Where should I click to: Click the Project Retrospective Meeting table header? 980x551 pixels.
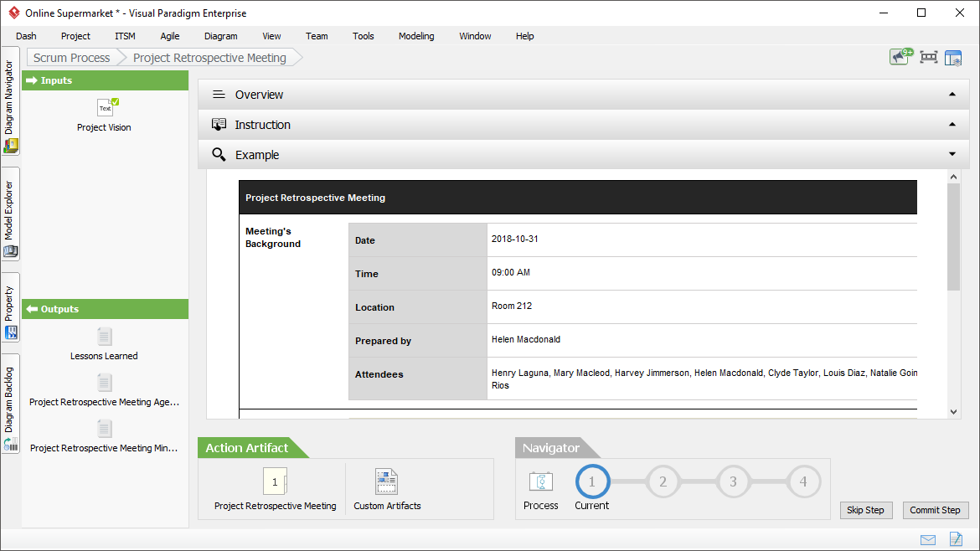click(x=578, y=198)
